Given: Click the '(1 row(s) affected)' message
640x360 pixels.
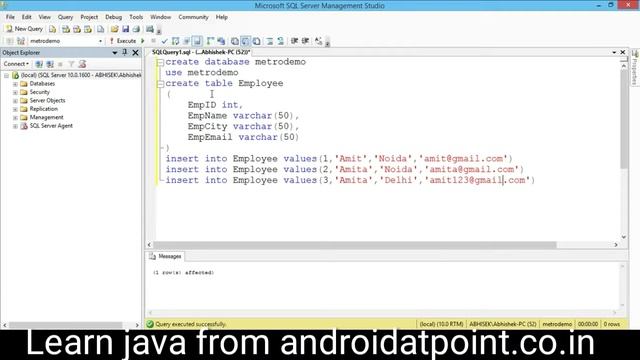Looking at the screenshot, I should tap(183, 272).
